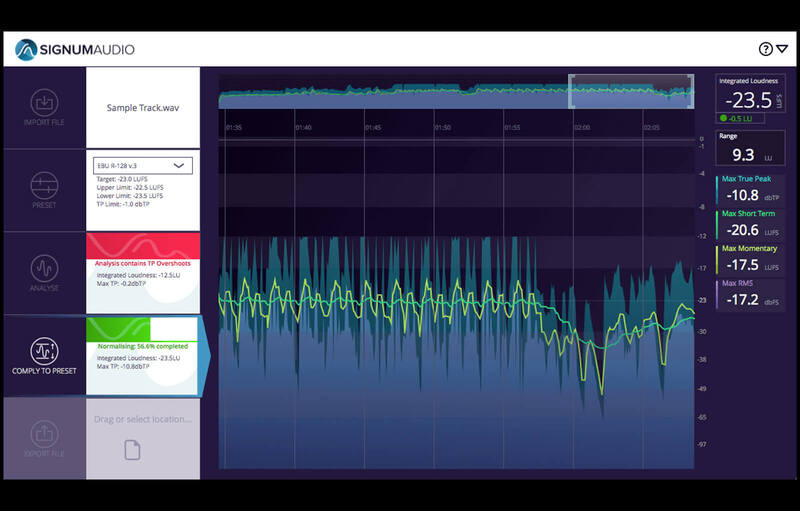Click the 01:40 timeline marker

pos(304,127)
